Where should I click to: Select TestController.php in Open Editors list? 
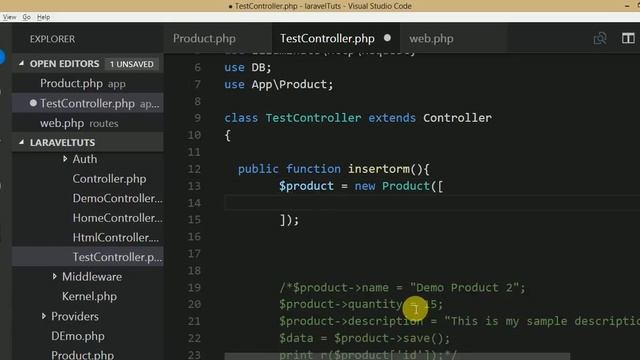(x=88, y=103)
